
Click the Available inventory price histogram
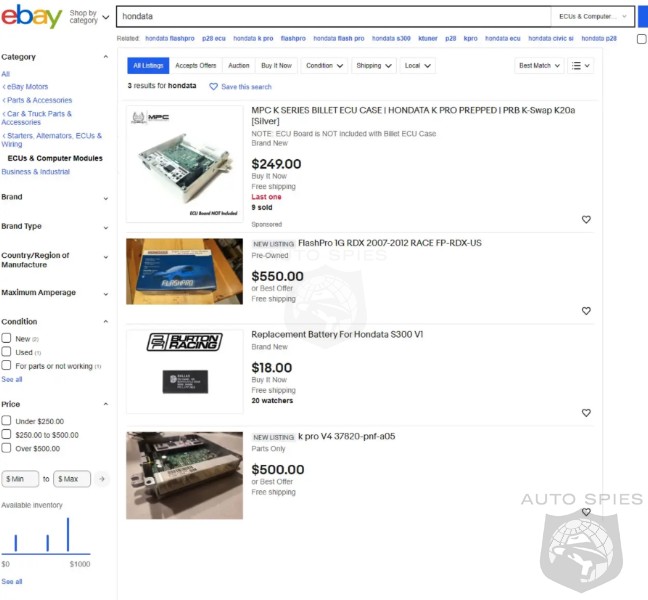click(x=46, y=535)
